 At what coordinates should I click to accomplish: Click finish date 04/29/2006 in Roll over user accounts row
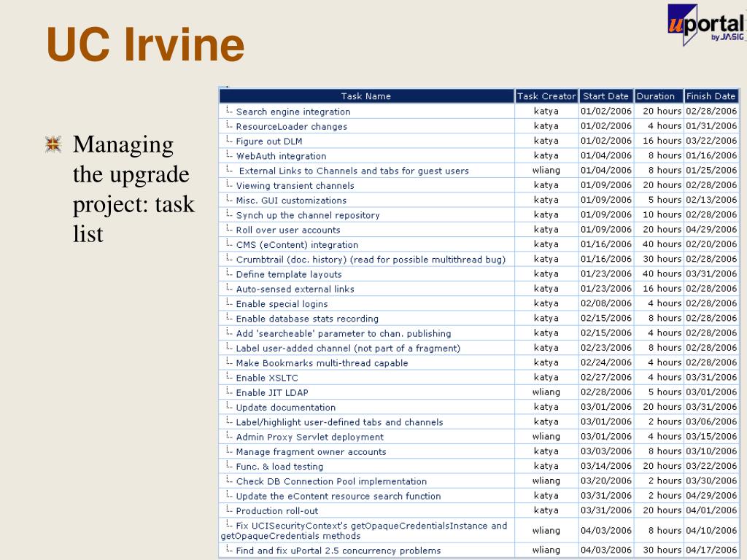(711, 229)
